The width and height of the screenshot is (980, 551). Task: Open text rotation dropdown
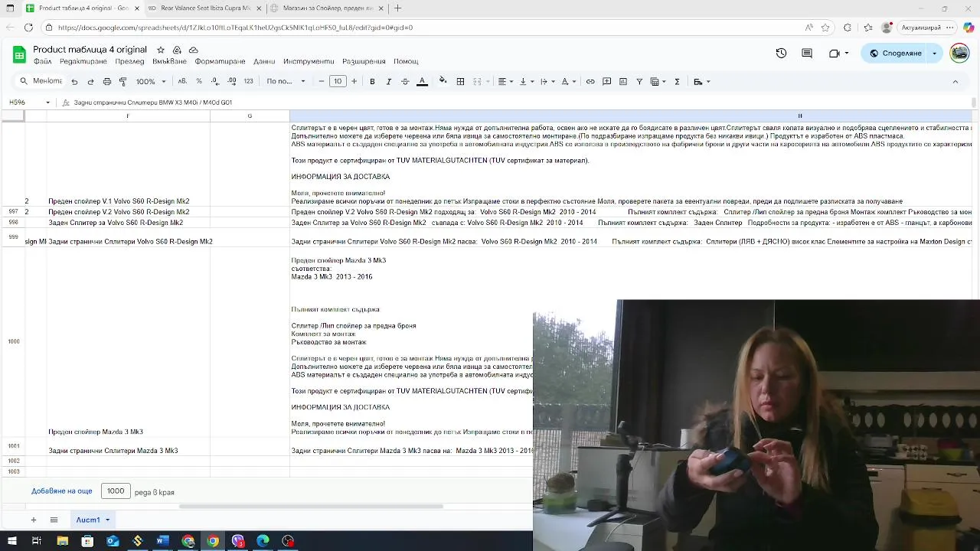click(x=568, y=82)
